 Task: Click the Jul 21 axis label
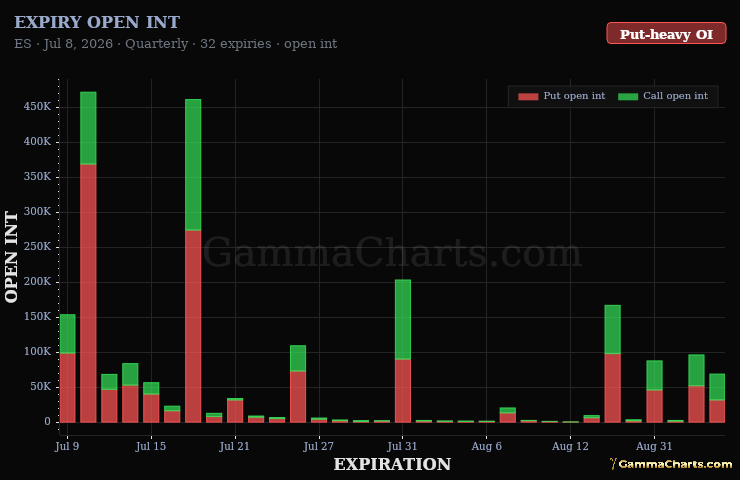click(x=235, y=446)
